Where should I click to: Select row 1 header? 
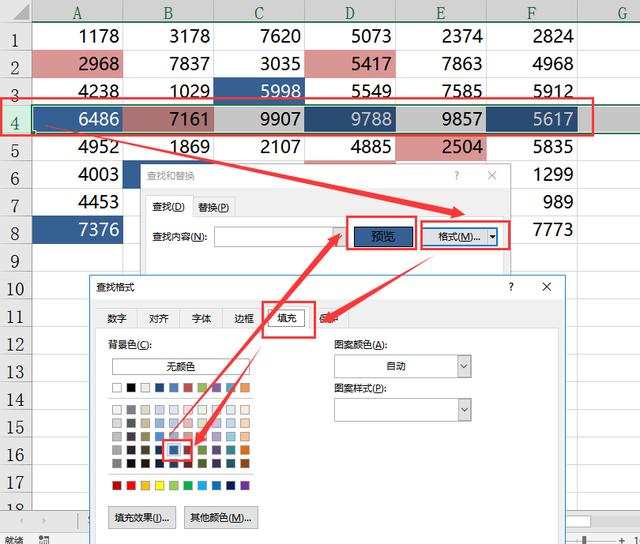[x=16, y=37]
